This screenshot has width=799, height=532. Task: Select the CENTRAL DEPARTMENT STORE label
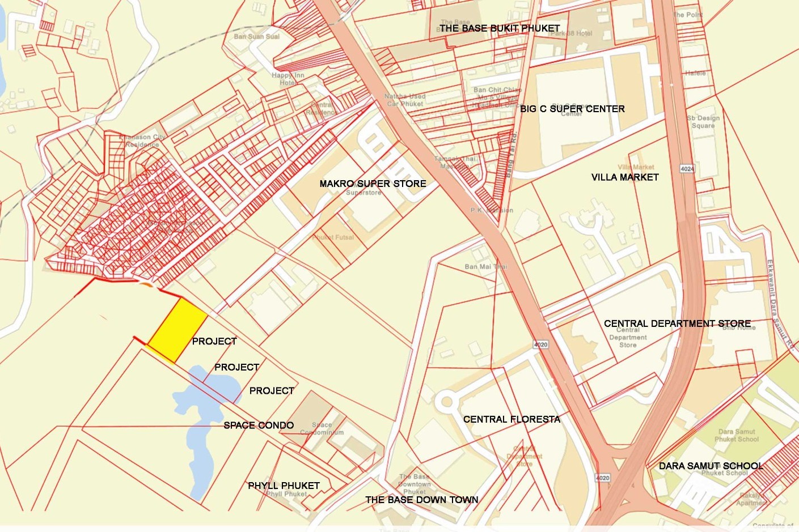(677, 324)
